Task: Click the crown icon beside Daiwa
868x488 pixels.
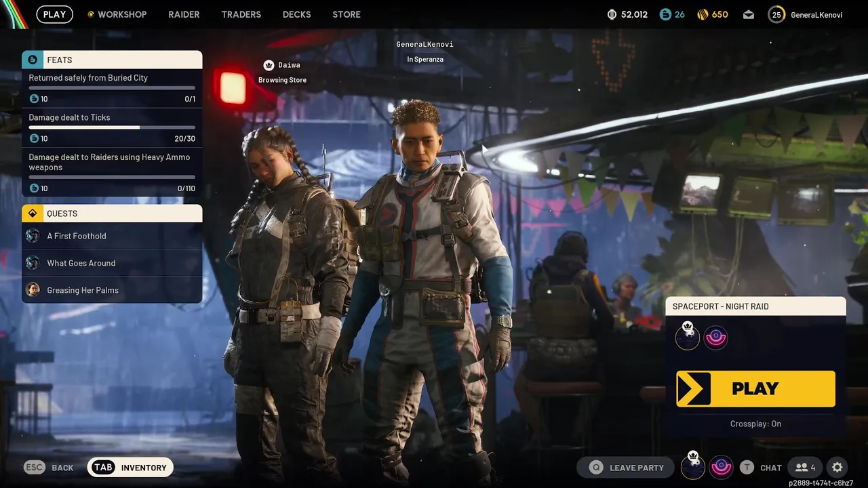Action: click(269, 65)
